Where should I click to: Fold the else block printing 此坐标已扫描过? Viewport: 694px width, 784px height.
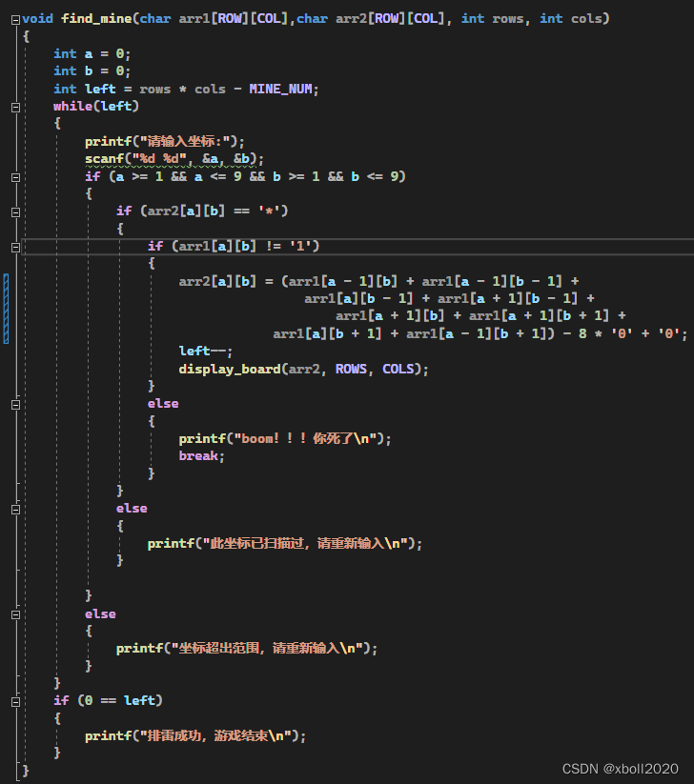[x=15, y=510]
